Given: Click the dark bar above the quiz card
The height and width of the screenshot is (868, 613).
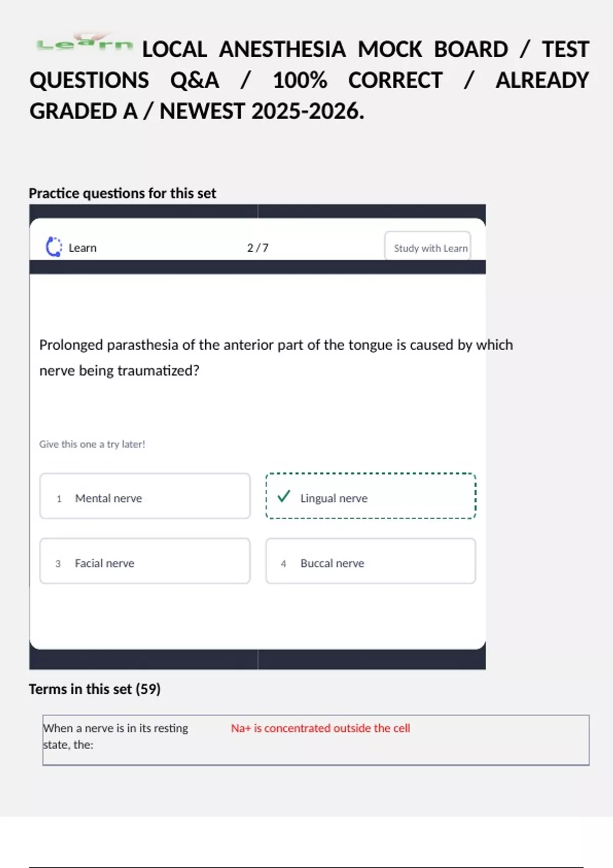Looking at the screenshot, I should 257,211.
